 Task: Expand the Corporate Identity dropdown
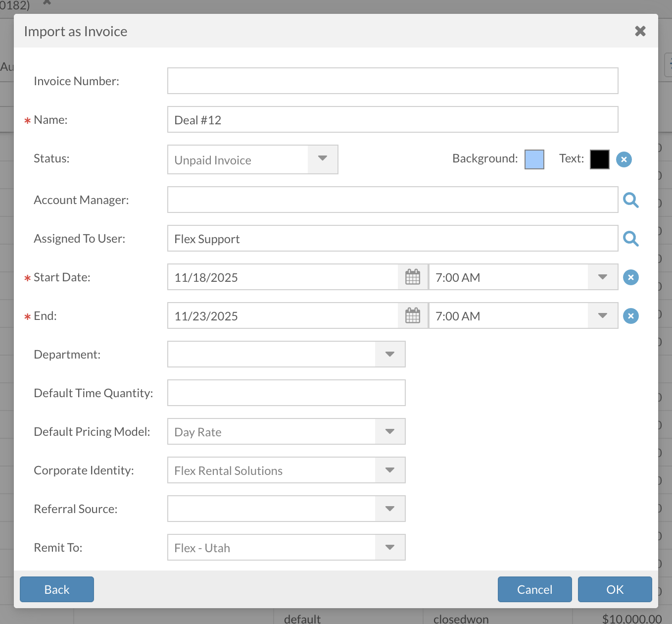click(389, 470)
